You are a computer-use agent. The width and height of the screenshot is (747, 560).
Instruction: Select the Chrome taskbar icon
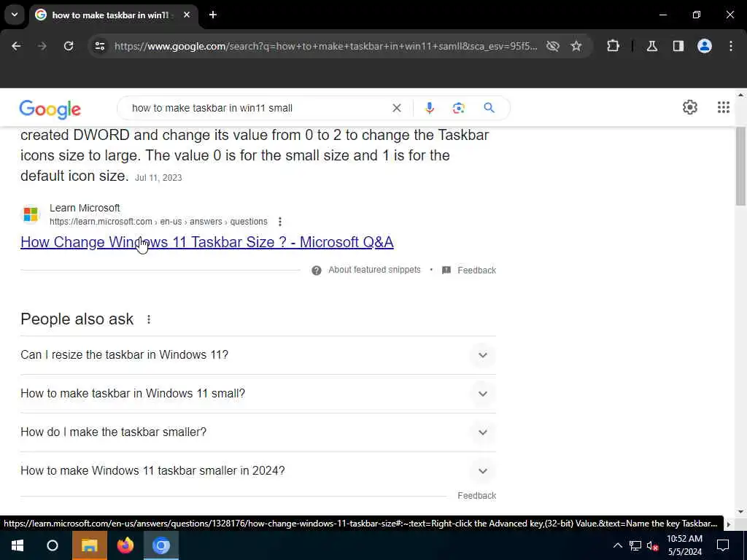tap(161, 545)
